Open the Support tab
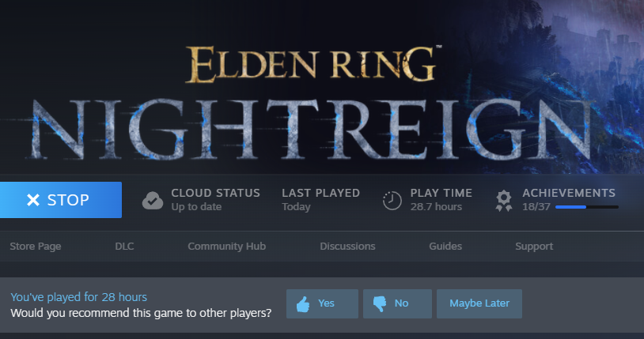Viewport: 644px width, 339px height. [x=534, y=247]
